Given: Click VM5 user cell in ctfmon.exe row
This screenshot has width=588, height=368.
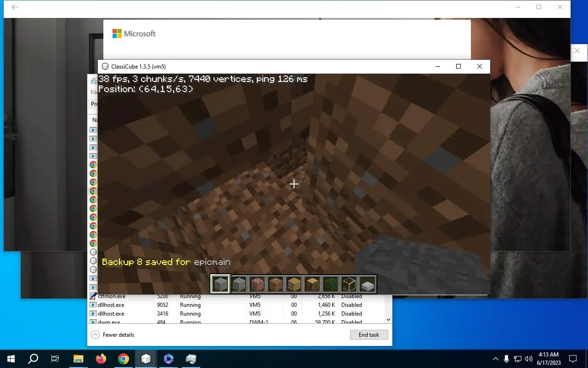Looking at the screenshot, I should tap(255, 296).
